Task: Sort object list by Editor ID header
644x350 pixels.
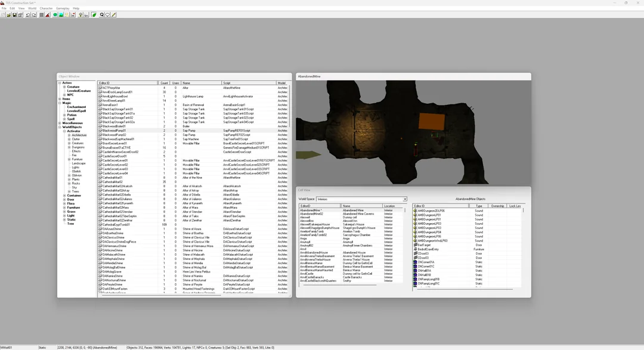Action: coord(128,83)
